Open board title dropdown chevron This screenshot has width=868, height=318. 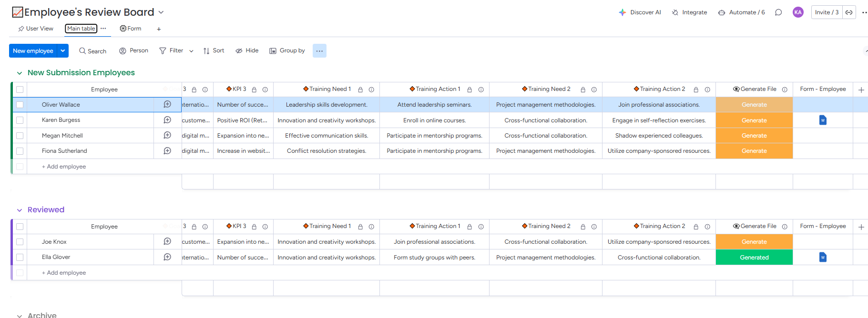[x=161, y=12]
